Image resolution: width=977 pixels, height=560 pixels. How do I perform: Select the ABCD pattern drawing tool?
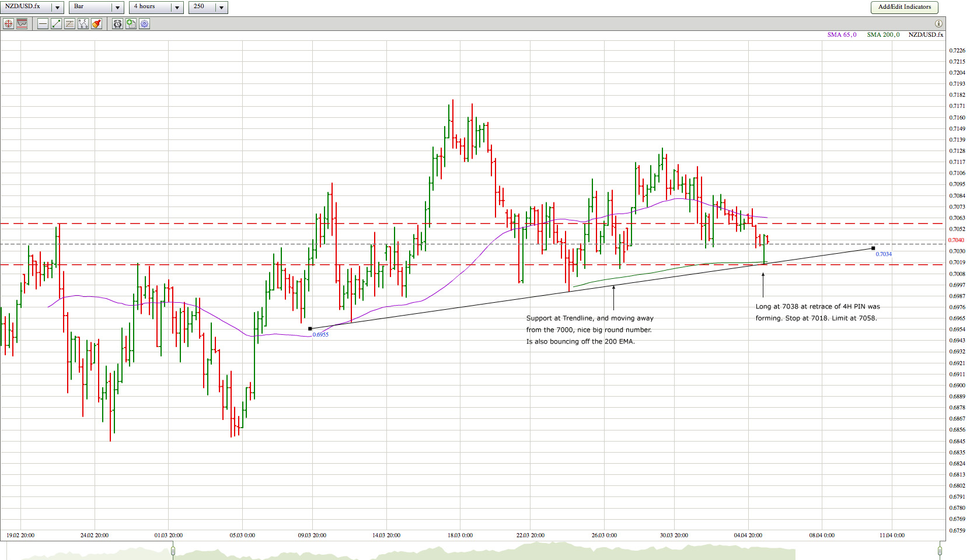pyautogui.click(x=83, y=24)
